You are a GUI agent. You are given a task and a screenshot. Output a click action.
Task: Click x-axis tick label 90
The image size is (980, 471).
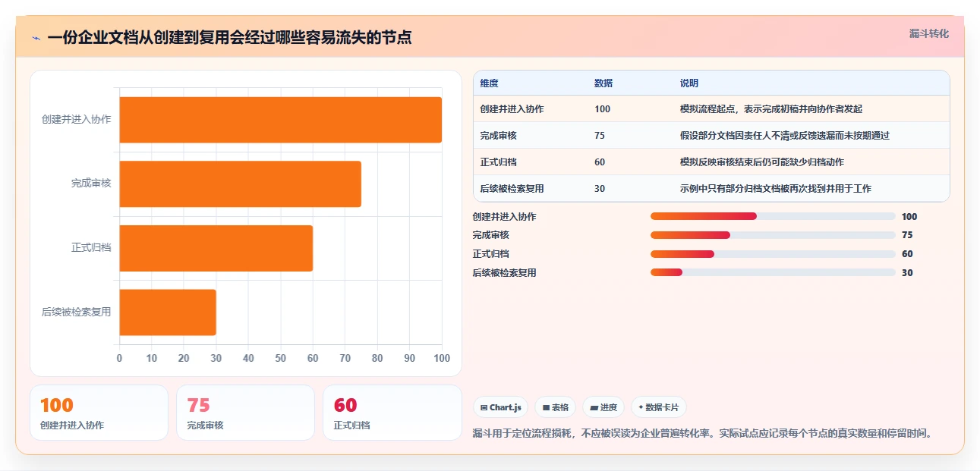tap(410, 358)
